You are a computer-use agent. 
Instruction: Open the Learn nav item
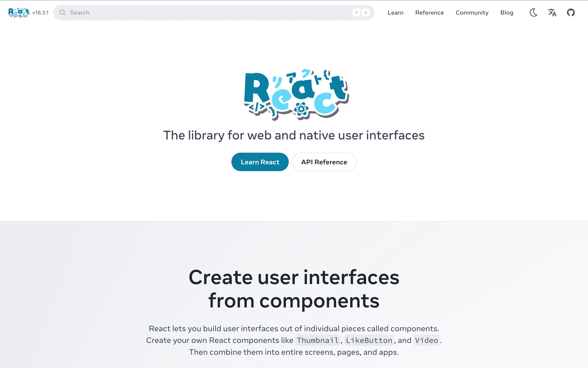click(x=395, y=13)
